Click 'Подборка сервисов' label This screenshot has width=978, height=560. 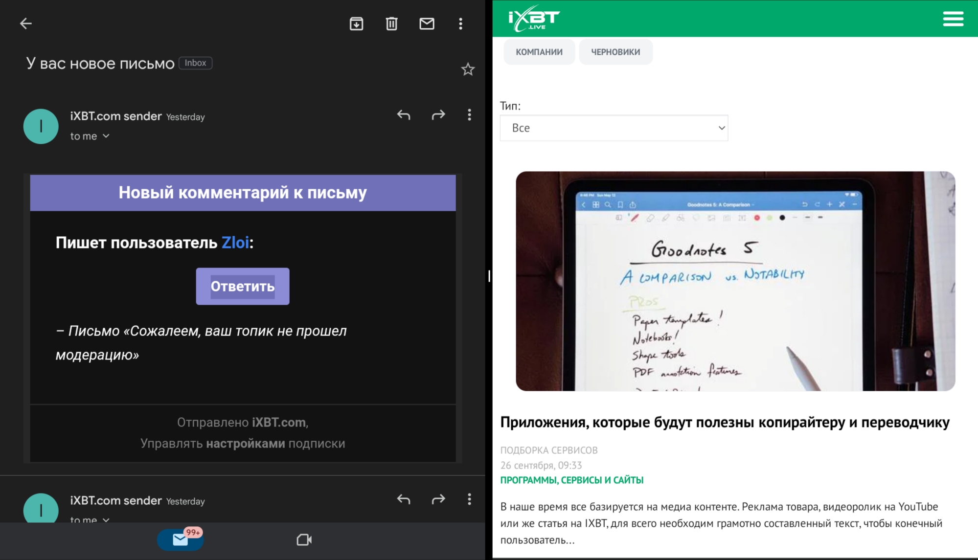[x=548, y=450]
